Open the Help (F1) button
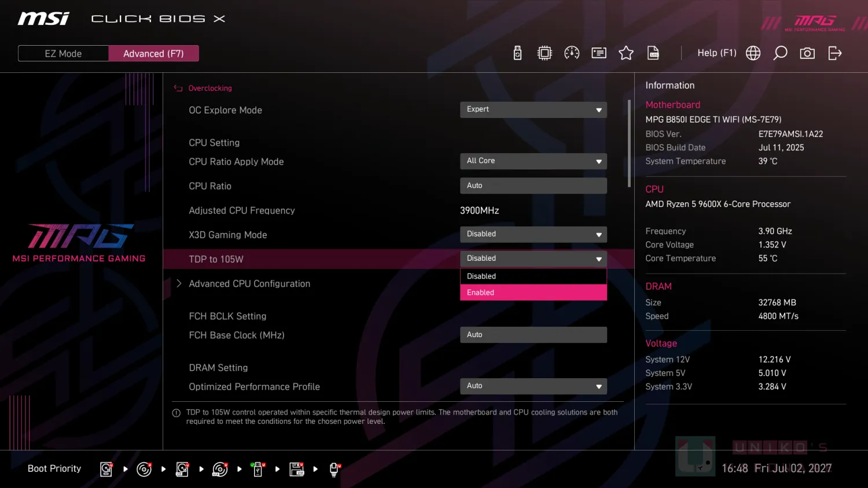Screen dimensions: 868x488 tap(717, 53)
